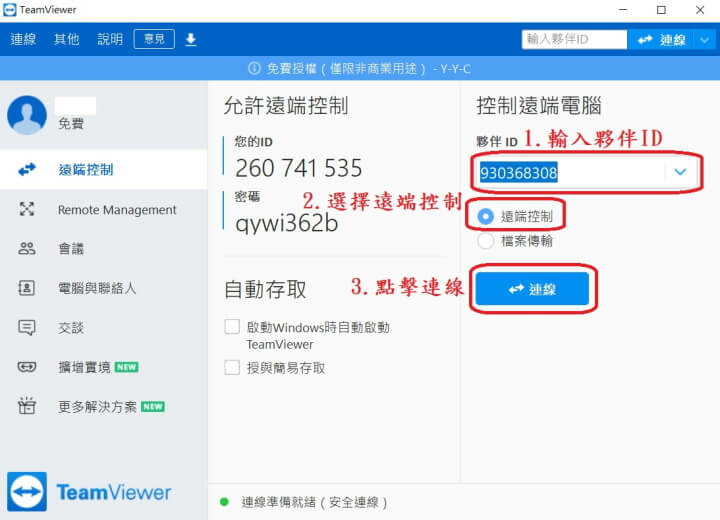
Task: Click the 遠端控制 arrows icon in sidebar
Action: (27, 170)
